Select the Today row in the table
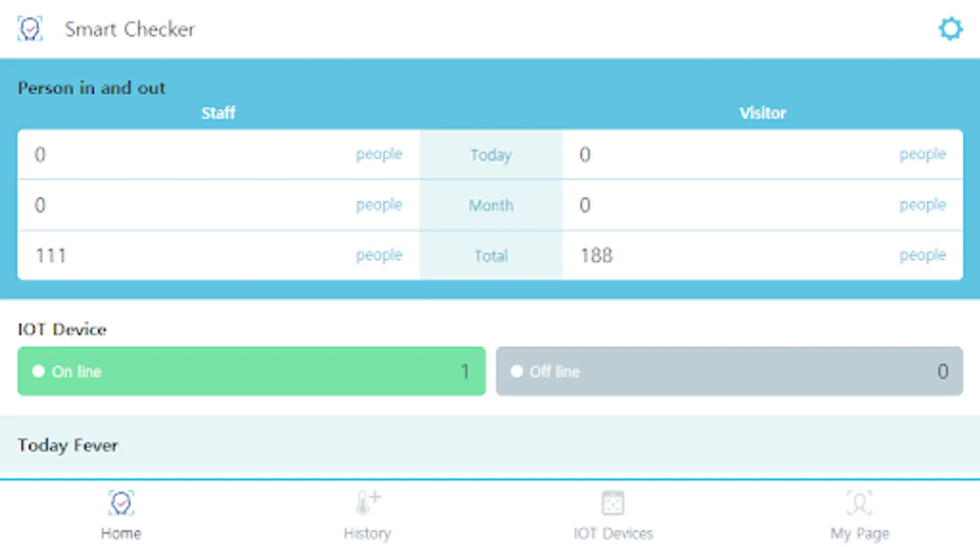 click(490, 154)
